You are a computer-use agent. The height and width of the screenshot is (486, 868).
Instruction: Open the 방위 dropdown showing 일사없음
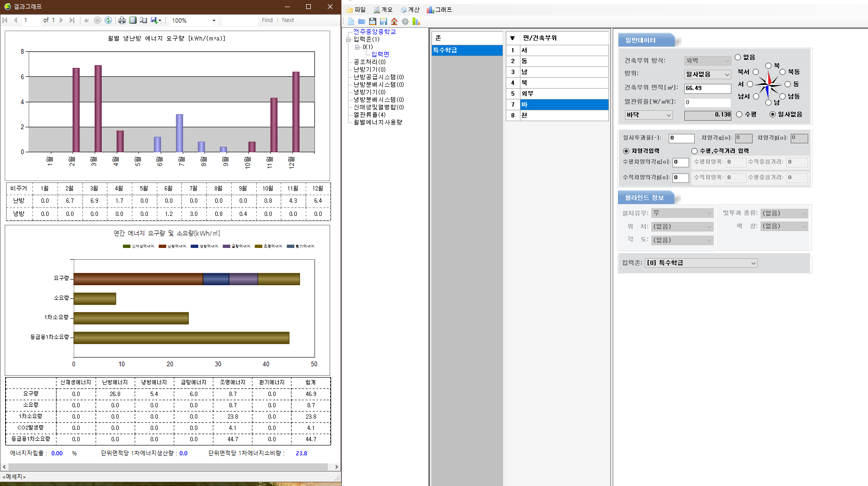tap(707, 74)
